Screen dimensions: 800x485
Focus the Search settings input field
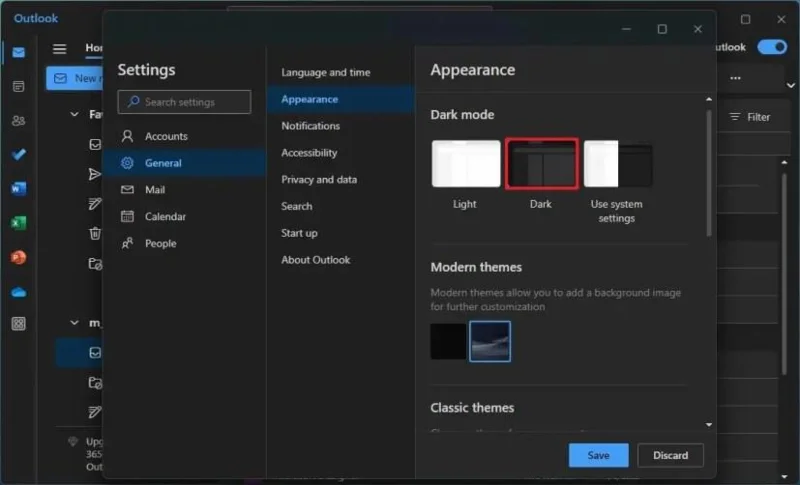[184, 102]
